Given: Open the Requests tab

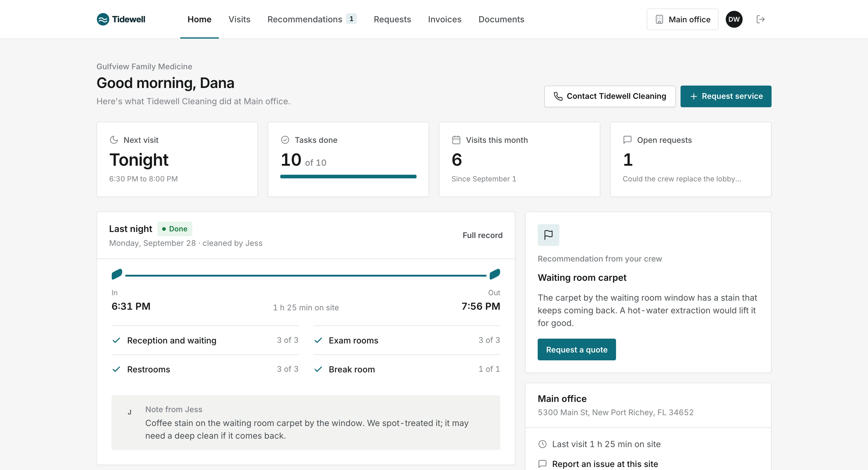Looking at the screenshot, I should (392, 19).
